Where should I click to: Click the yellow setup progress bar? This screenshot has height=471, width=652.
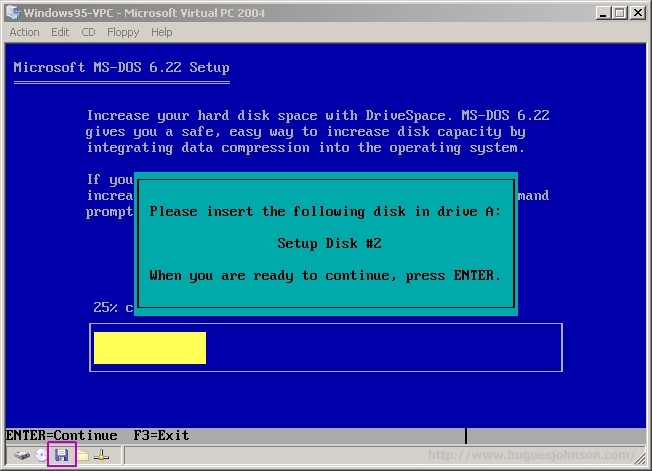150,348
